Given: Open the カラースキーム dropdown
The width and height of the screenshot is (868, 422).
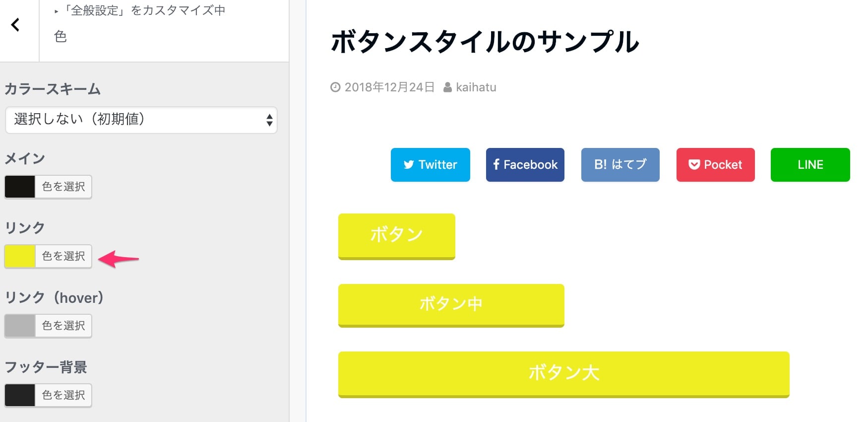Looking at the screenshot, I should pyautogui.click(x=141, y=120).
